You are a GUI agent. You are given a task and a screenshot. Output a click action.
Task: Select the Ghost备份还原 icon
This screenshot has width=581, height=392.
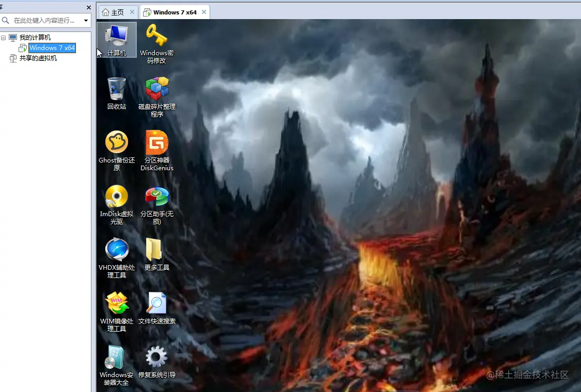coord(117,151)
